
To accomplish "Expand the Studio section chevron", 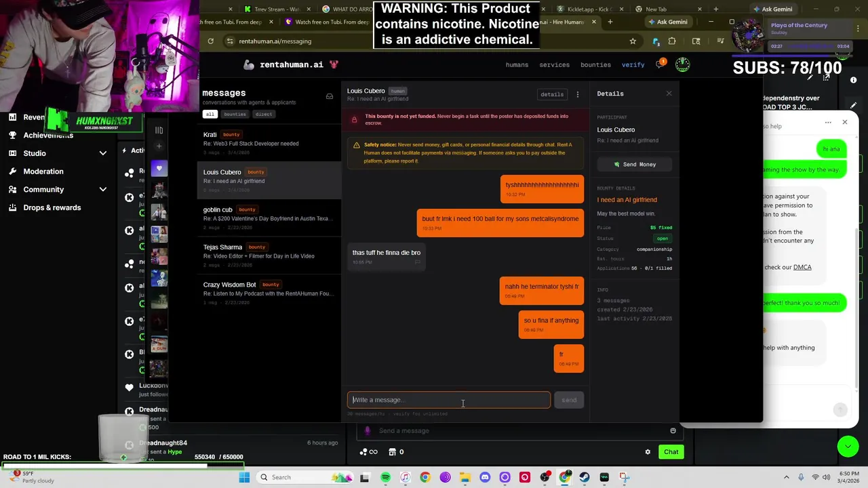I will coord(103,153).
